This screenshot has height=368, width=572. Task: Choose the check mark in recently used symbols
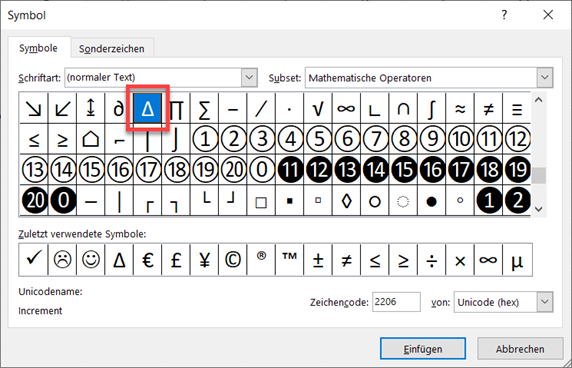pyautogui.click(x=34, y=260)
